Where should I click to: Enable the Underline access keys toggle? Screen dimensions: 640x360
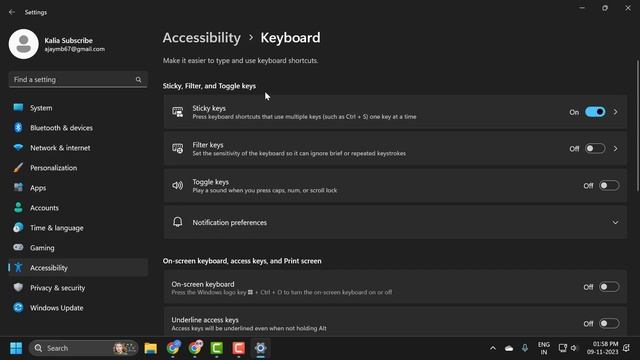(609, 324)
